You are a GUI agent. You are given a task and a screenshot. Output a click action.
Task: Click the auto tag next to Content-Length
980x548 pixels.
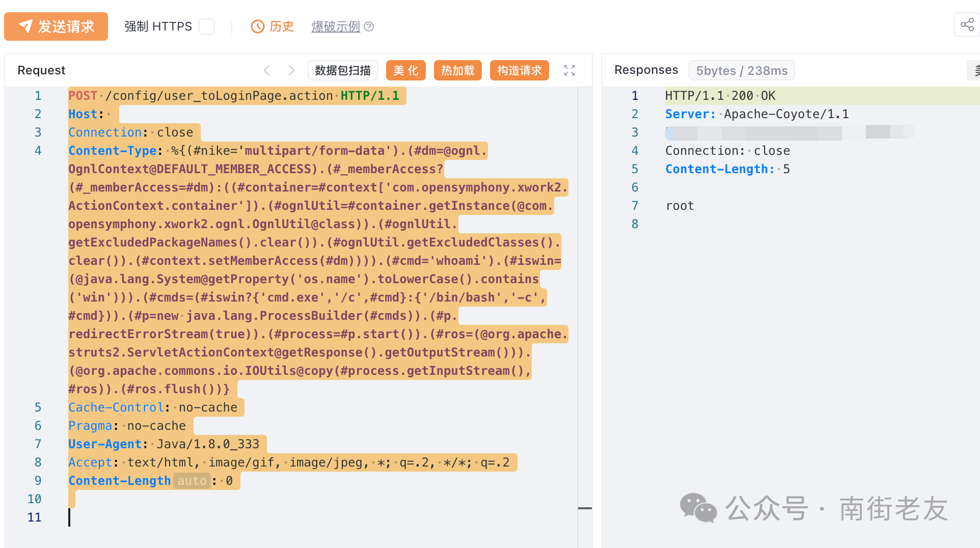[x=192, y=481]
